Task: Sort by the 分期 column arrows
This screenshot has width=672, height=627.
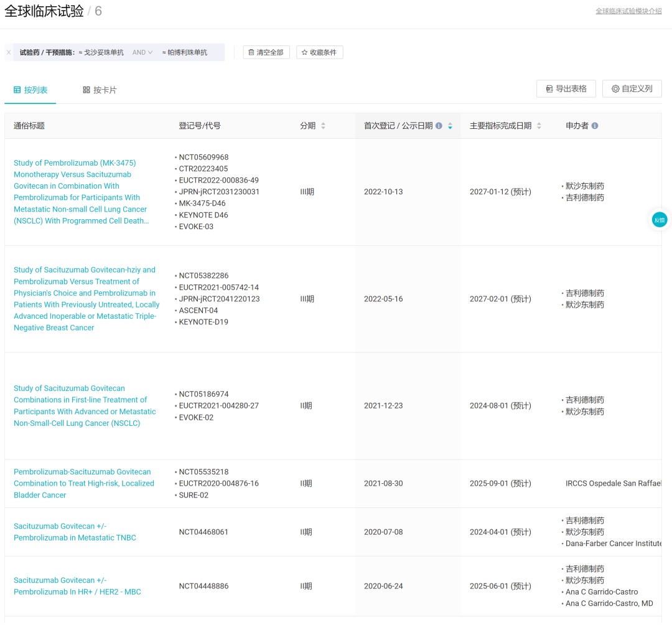Action: pos(323,126)
